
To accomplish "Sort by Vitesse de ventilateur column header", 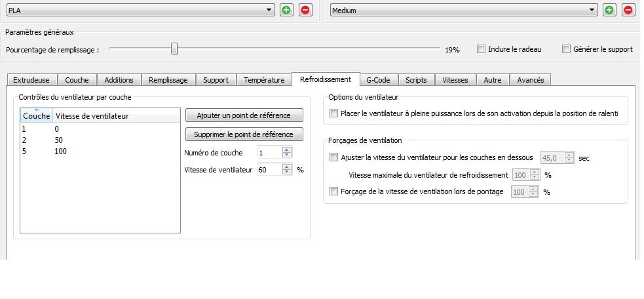I will 116,116.
